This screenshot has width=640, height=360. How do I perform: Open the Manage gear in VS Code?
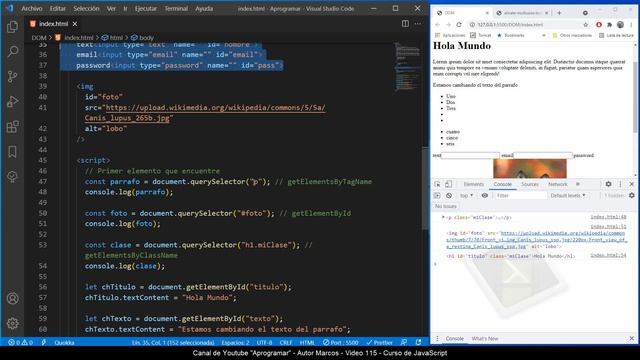click(x=13, y=323)
